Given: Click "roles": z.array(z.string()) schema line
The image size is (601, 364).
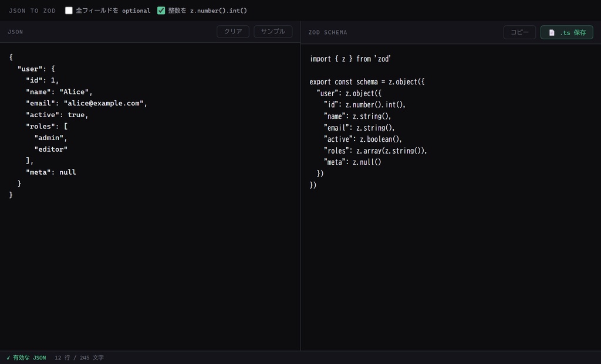Looking at the screenshot, I should pyautogui.click(x=375, y=151).
